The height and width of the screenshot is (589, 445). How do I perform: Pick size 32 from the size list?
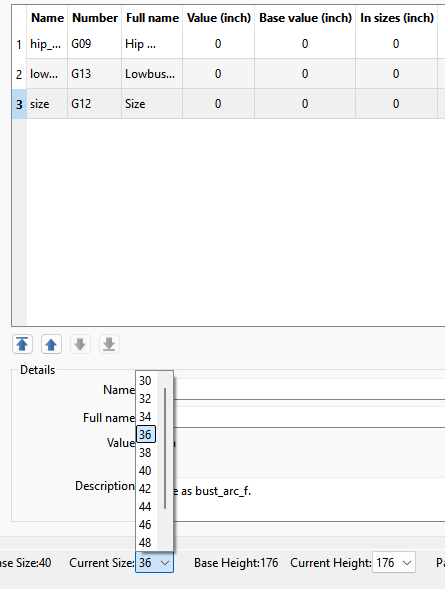(146, 399)
